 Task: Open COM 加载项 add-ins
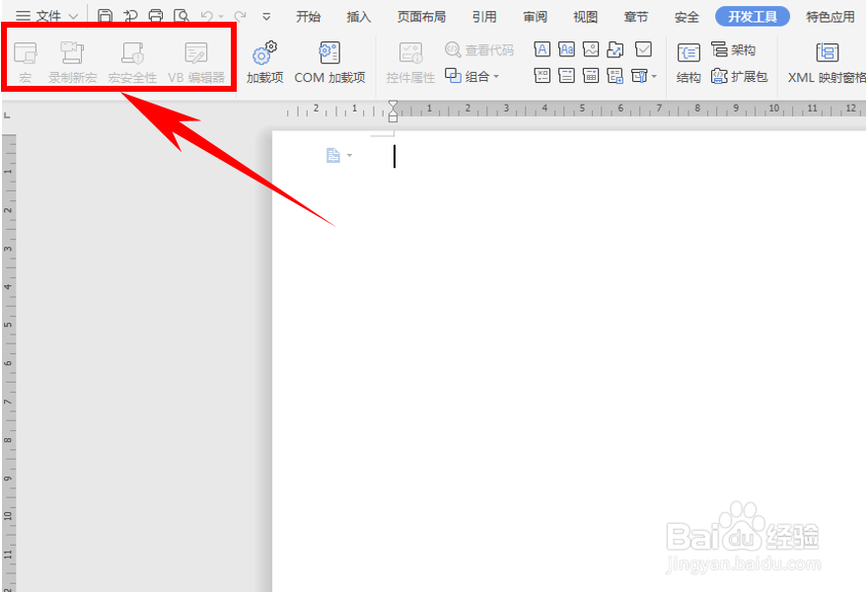(x=329, y=62)
